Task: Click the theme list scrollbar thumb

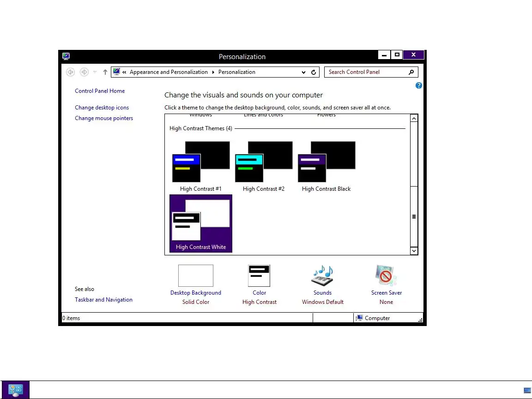Action: point(414,217)
